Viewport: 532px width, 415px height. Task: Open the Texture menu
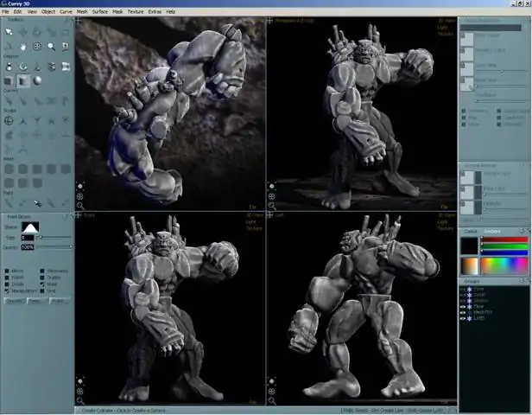tap(136, 11)
